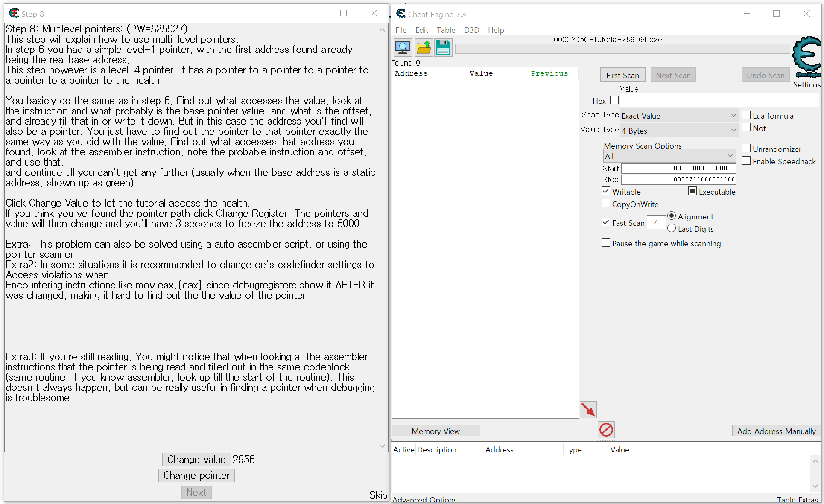Click Cheat Engine title bar icon
824x504 pixels.
(x=400, y=14)
